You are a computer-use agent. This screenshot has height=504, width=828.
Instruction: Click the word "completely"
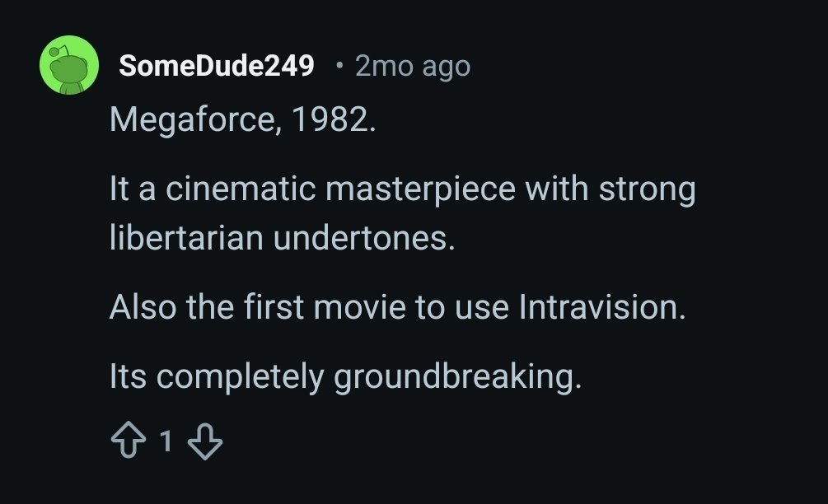point(241,377)
